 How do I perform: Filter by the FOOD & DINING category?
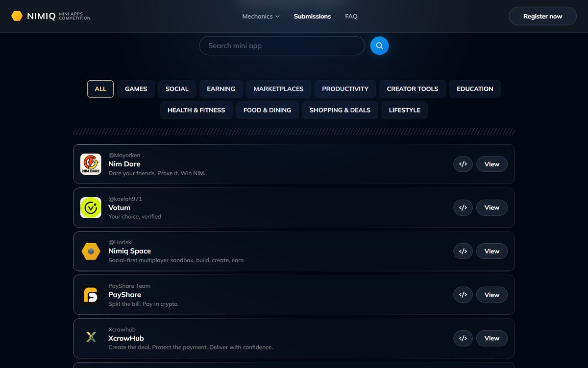[x=267, y=110]
